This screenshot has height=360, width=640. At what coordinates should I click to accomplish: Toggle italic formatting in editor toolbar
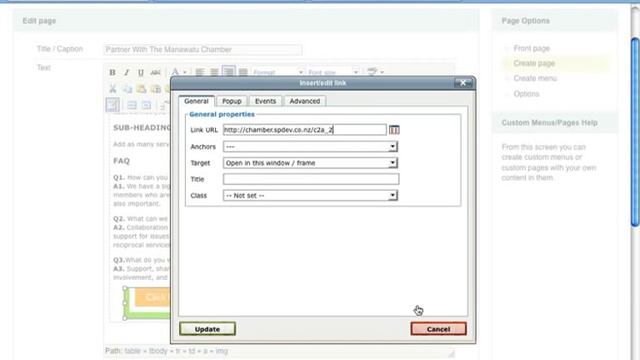127,73
